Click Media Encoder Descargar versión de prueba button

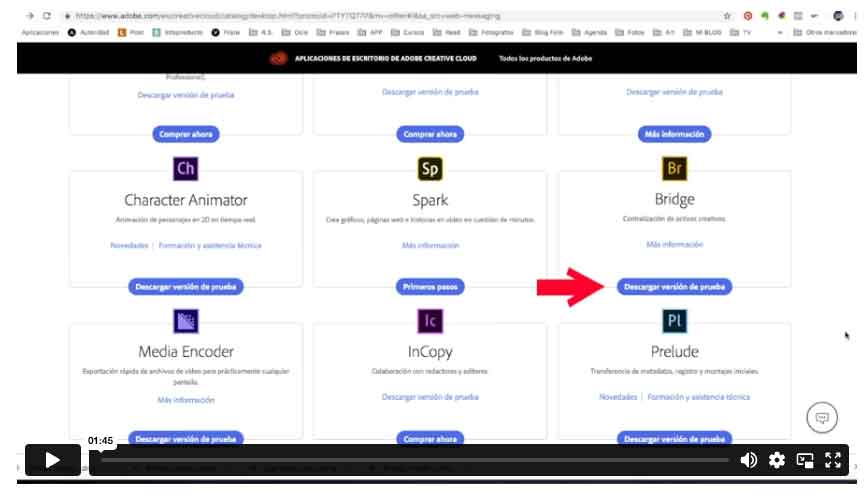click(x=185, y=438)
